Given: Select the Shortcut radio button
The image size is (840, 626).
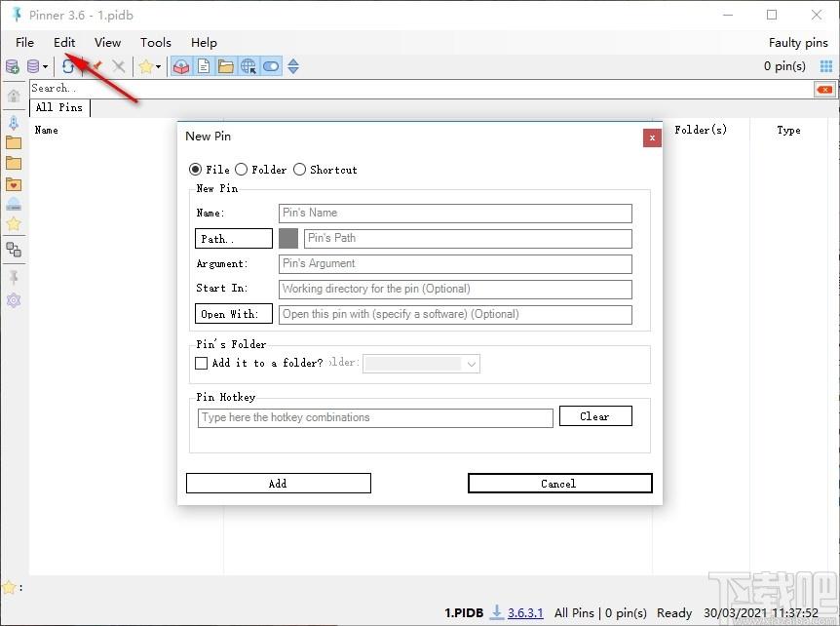Looking at the screenshot, I should 300,170.
